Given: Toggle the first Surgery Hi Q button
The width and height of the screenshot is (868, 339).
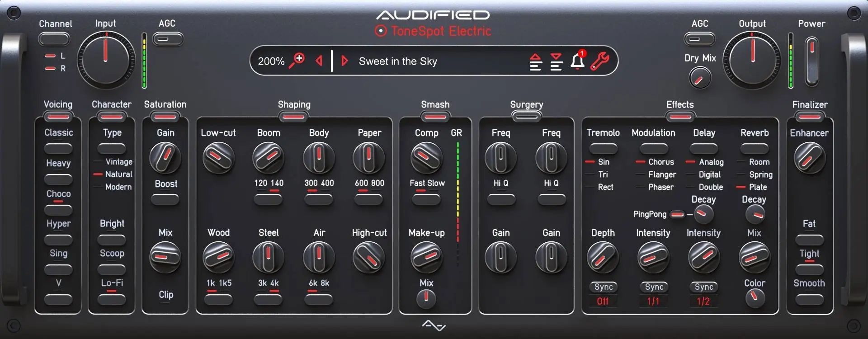Looking at the screenshot, I should click(x=501, y=199).
